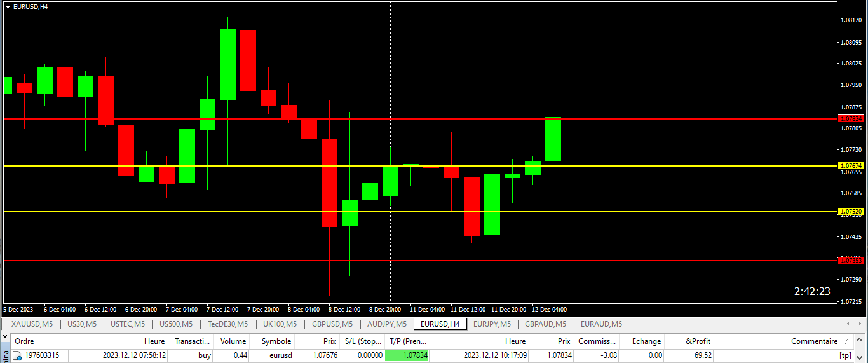Click the 2:42:23 candle countdown timer
This screenshot has height=363, width=868.
tap(812, 291)
